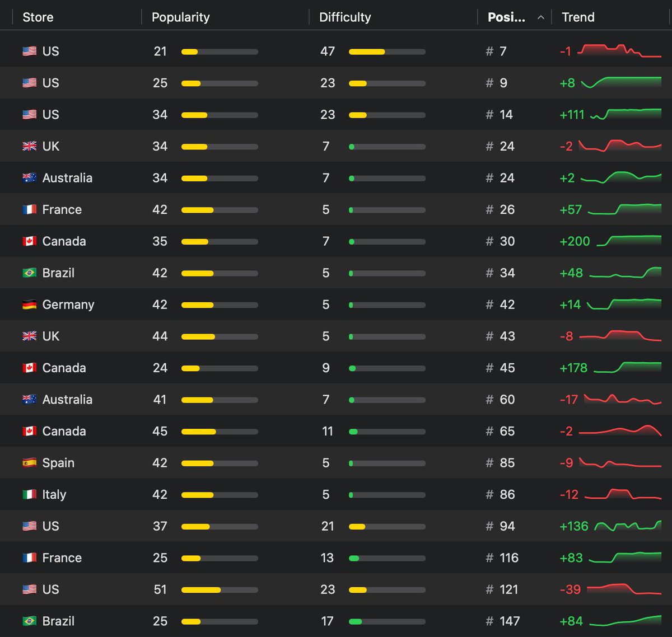This screenshot has width=672, height=637.
Task: Click the France flag in the #26 row
Action: [30, 209]
